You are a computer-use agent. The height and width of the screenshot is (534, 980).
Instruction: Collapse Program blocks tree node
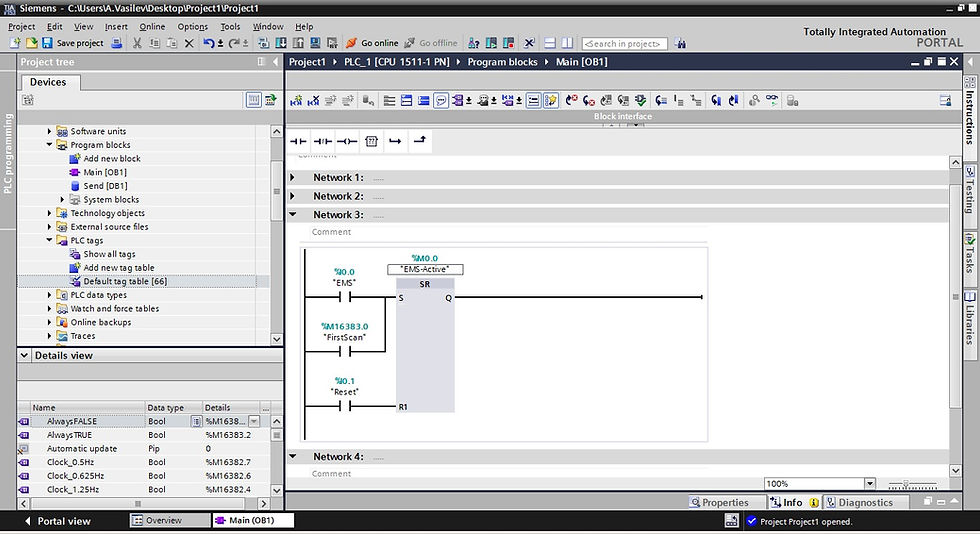49,144
